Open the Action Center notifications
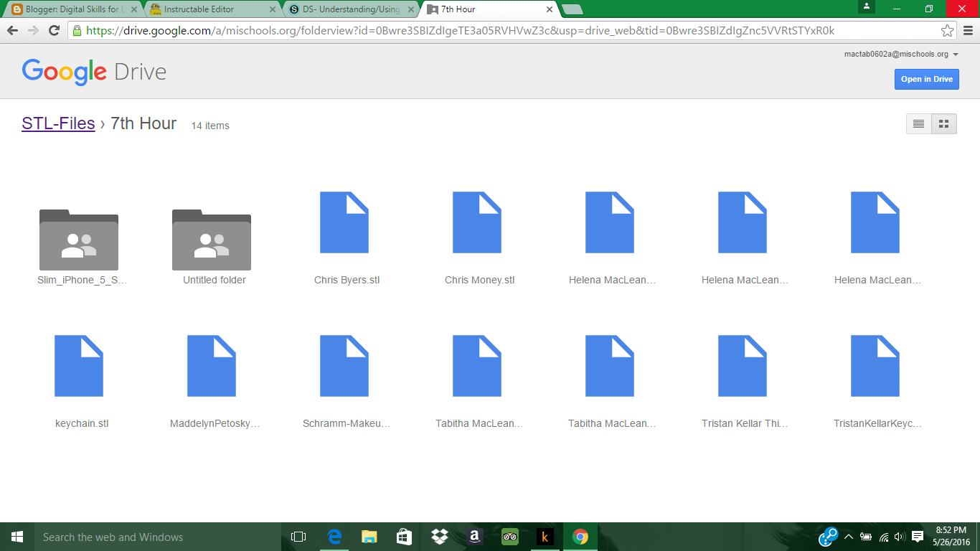This screenshot has width=980, height=551. [918, 537]
